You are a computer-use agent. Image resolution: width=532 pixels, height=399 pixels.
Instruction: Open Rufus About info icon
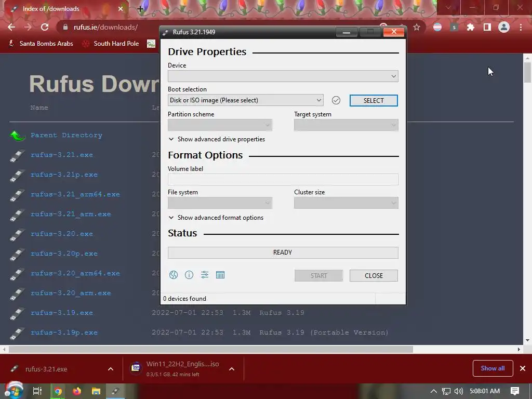[189, 275]
